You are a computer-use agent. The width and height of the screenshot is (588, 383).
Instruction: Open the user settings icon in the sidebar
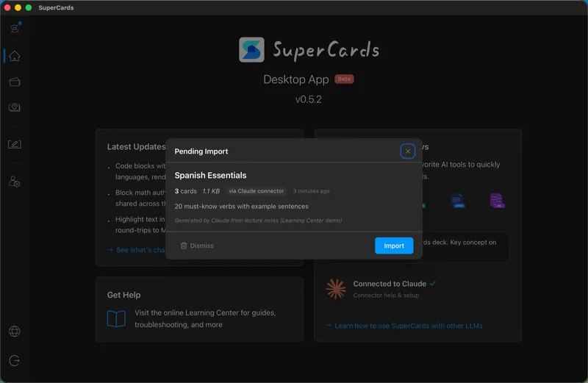(15, 182)
